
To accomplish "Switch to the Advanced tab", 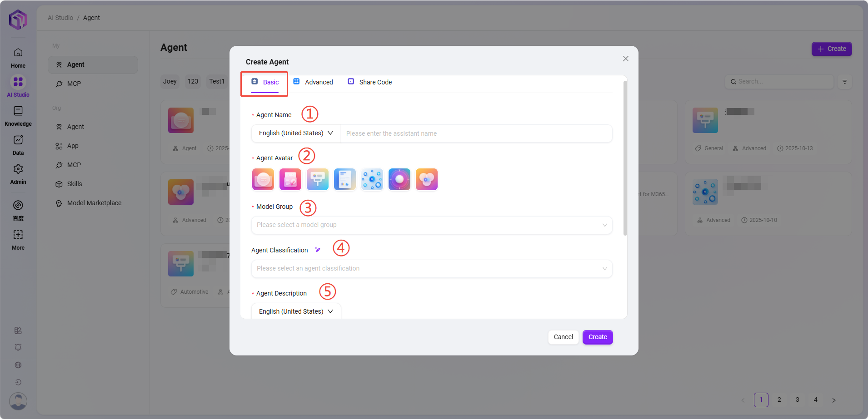I will (x=313, y=82).
